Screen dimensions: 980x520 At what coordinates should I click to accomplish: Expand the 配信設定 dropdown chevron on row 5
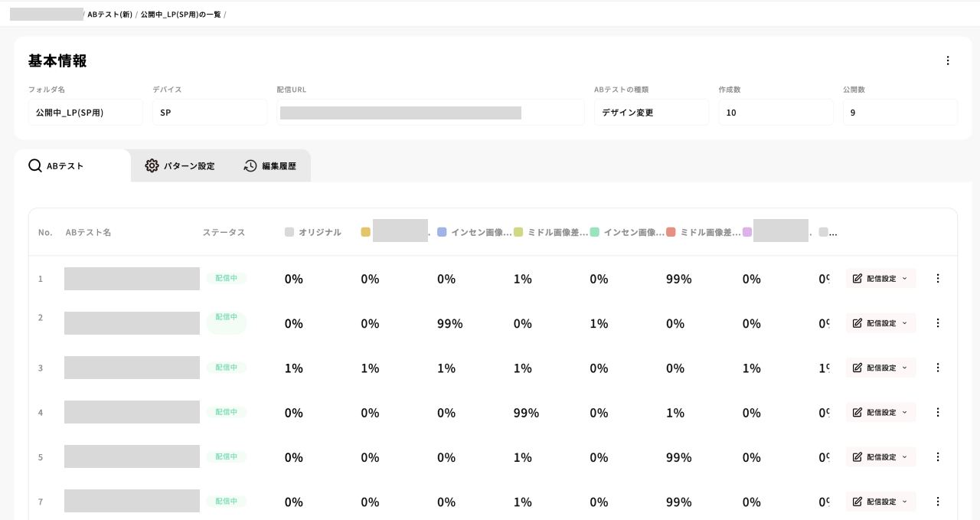click(x=904, y=457)
